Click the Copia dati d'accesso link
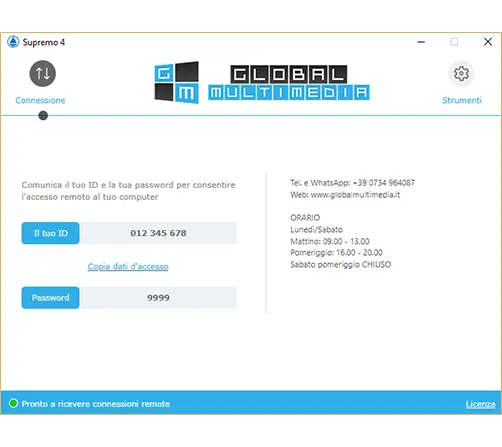The image size is (502, 447). coord(128,267)
